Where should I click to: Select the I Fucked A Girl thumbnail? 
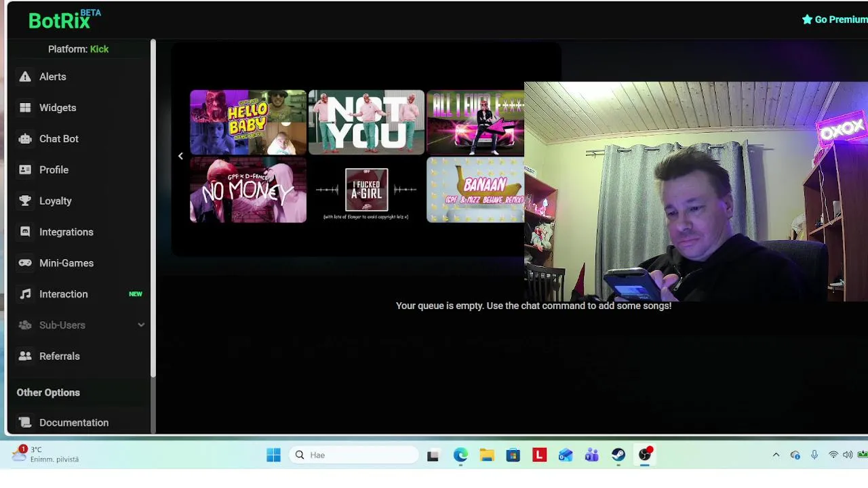point(366,190)
